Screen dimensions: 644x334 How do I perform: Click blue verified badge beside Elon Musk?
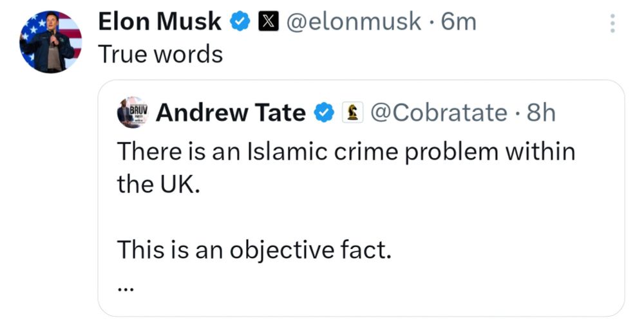(x=240, y=22)
